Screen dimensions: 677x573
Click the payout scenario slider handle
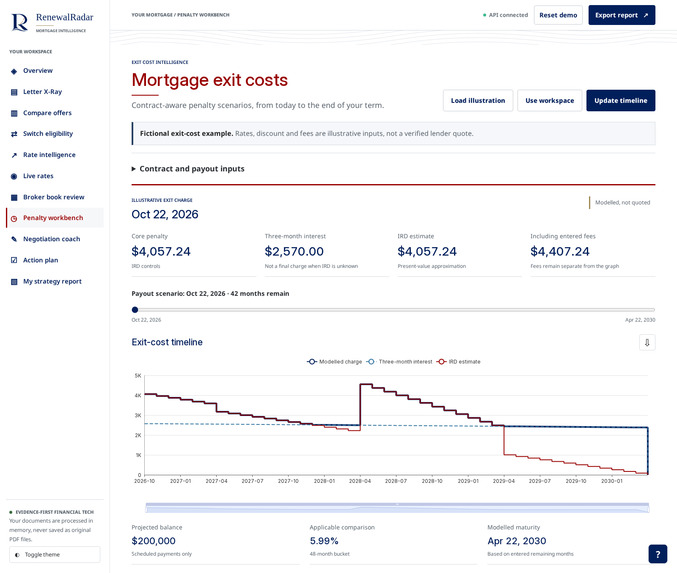pos(135,310)
